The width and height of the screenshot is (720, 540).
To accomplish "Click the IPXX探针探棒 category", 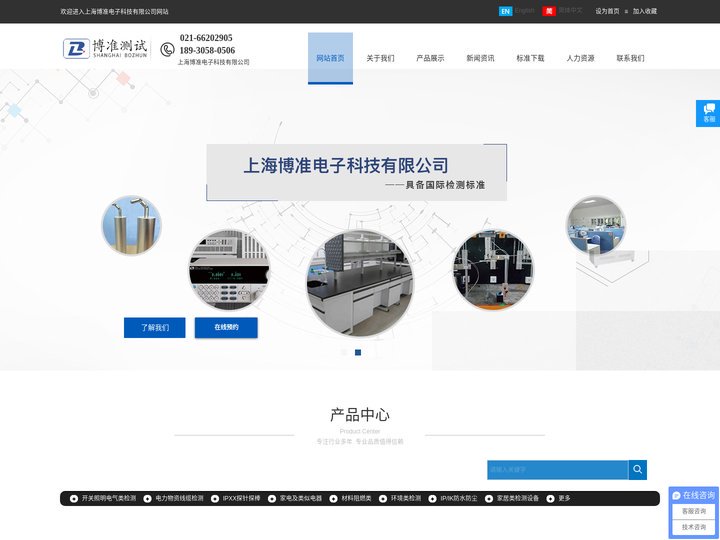I will click(242, 498).
